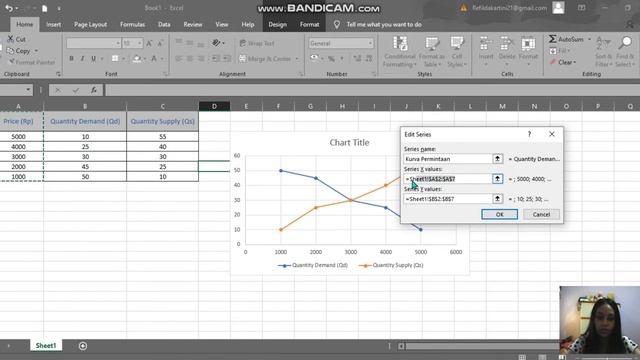The height and width of the screenshot is (360, 640).
Task: Open the Name Box dropdown
Action: [28, 90]
